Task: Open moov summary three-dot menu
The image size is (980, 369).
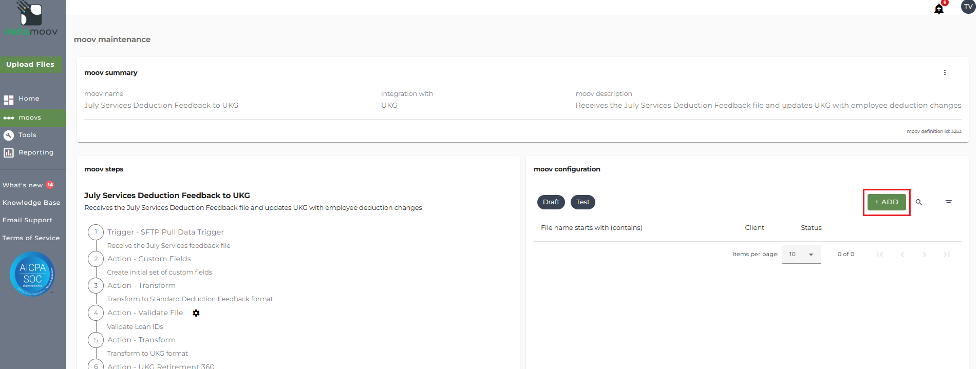Action: [945, 72]
